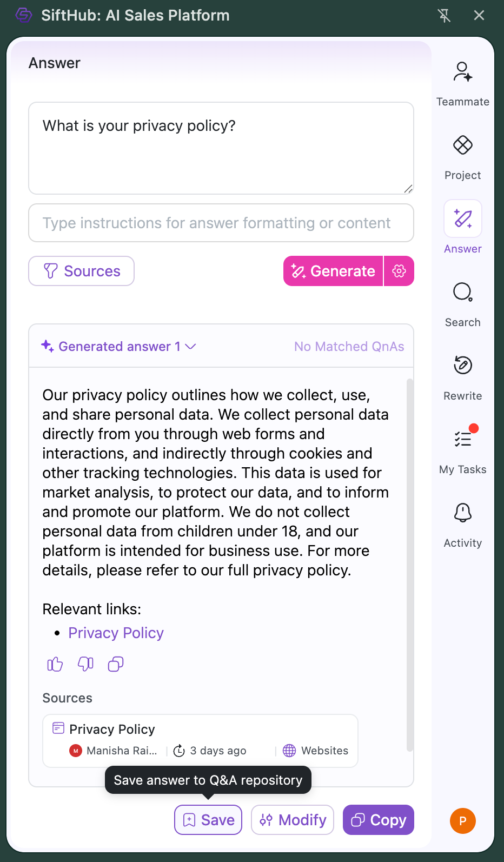Image resolution: width=504 pixels, height=862 pixels.
Task: Save answer to Q&A repository
Action: click(208, 820)
